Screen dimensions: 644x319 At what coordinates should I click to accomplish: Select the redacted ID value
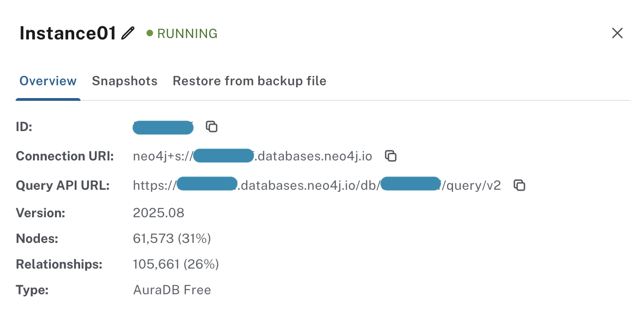(x=163, y=127)
